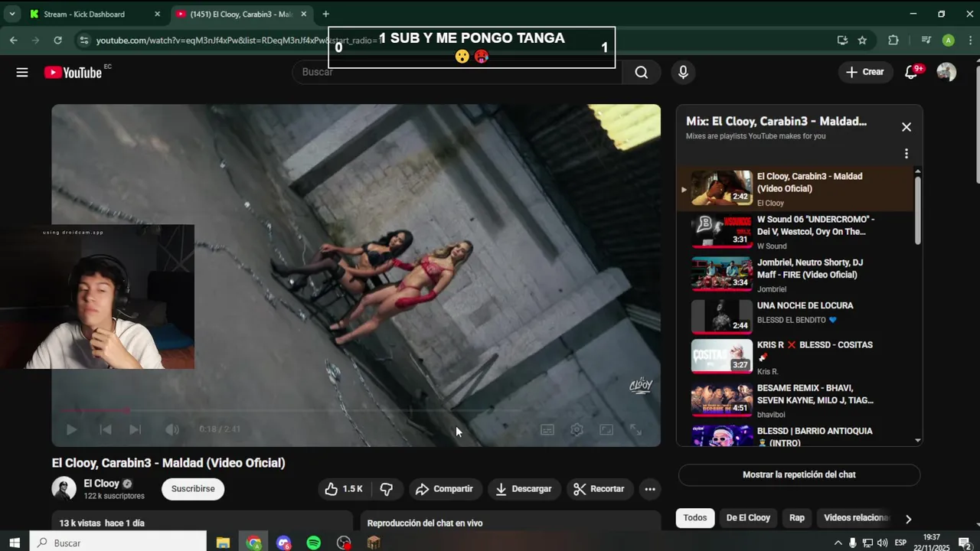Viewport: 980px width, 551px height.
Task: Select the Videos relacionados filter chip
Action: tap(856, 518)
